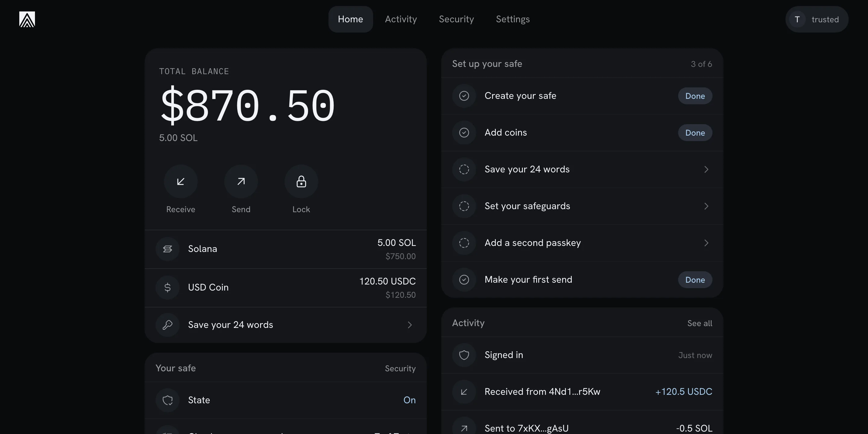Screen dimensions: 868x434
Task: Click the app logo in the top-left corner
Action: pyautogui.click(x=27, y=19)
